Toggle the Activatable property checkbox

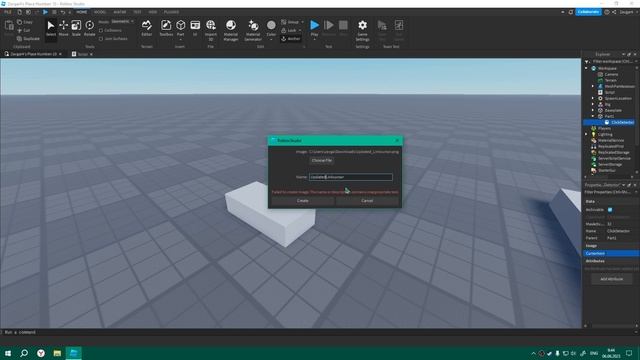point(610,210)
